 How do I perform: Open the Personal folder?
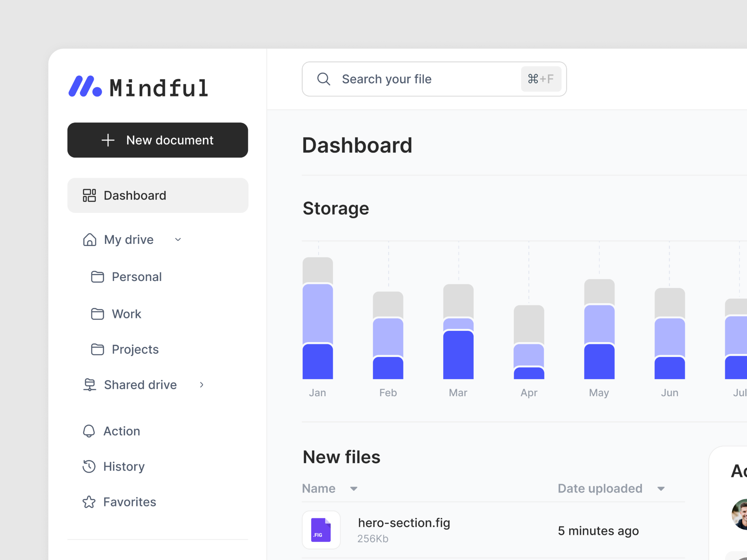pos(137,277)
